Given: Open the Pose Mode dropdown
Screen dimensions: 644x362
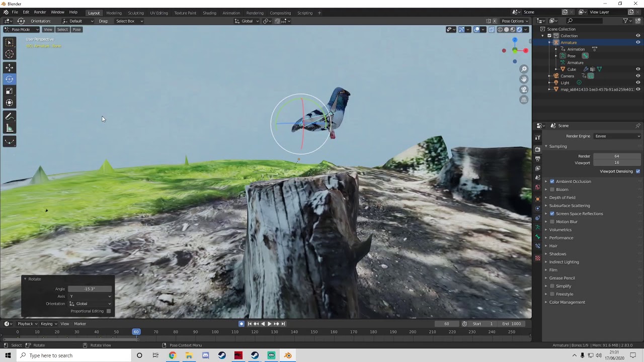Looking at the screenshot, I should (x=22, y=29).
